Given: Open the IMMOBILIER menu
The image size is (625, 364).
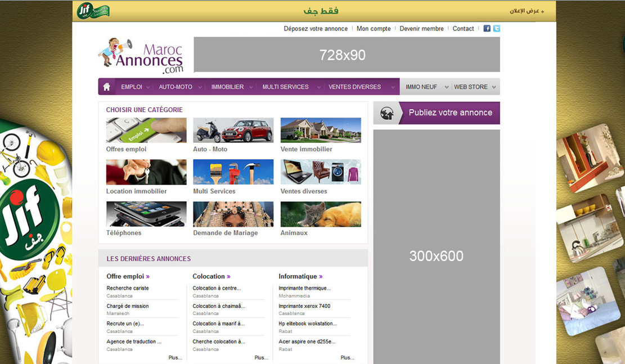Looking at the screenshot, I should tap(227, 87).
